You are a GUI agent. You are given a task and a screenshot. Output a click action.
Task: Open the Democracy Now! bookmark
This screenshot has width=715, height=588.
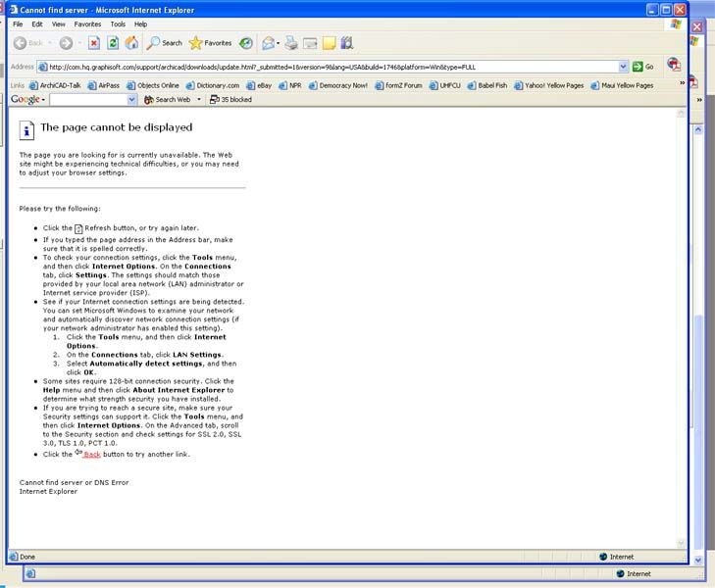coord(338,85)
